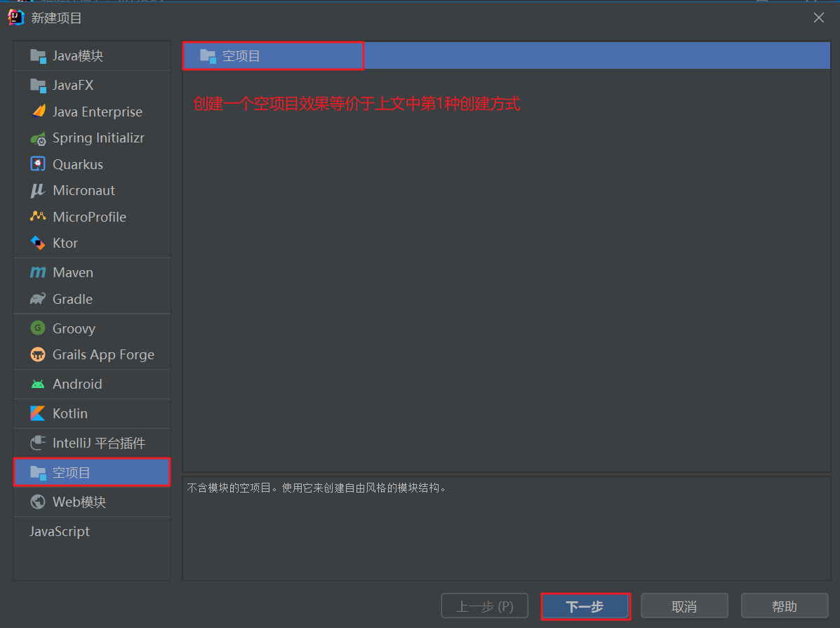Viewport: 840px width, 628px height.
Task: Select Groovy project type
Action: coord(92,328)
